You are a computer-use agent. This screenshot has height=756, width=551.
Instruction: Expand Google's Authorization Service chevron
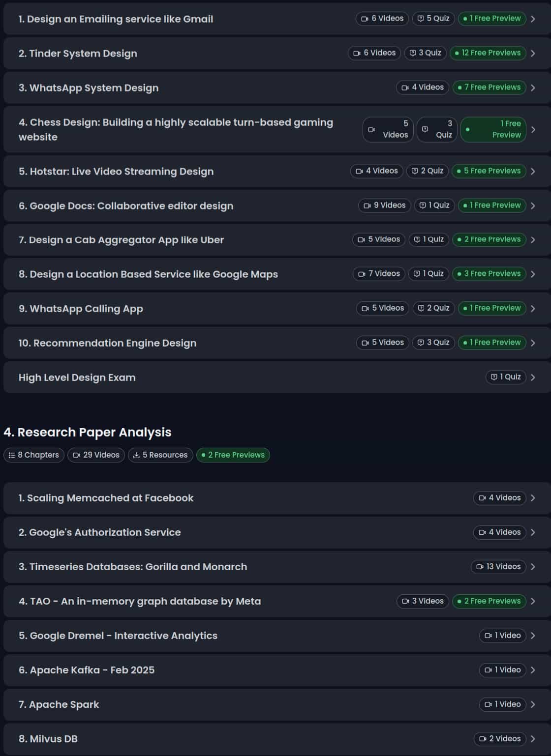pyautogui.click(x=533, y=532)
